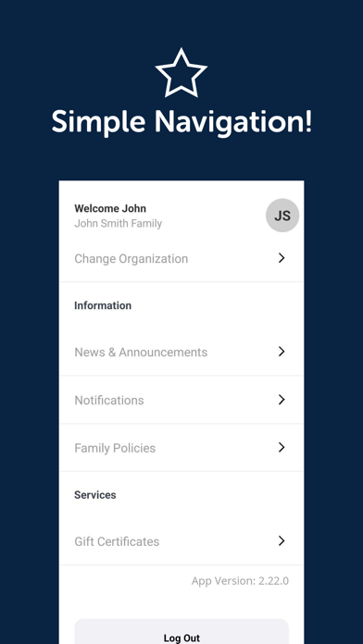Screen dimensions: 363x644
Task: Click the Services section header
Action: coord(95,495)
